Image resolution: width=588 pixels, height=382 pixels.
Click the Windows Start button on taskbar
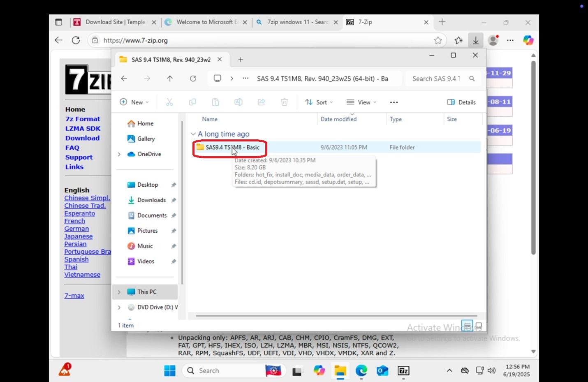click(x=170, y=371)
